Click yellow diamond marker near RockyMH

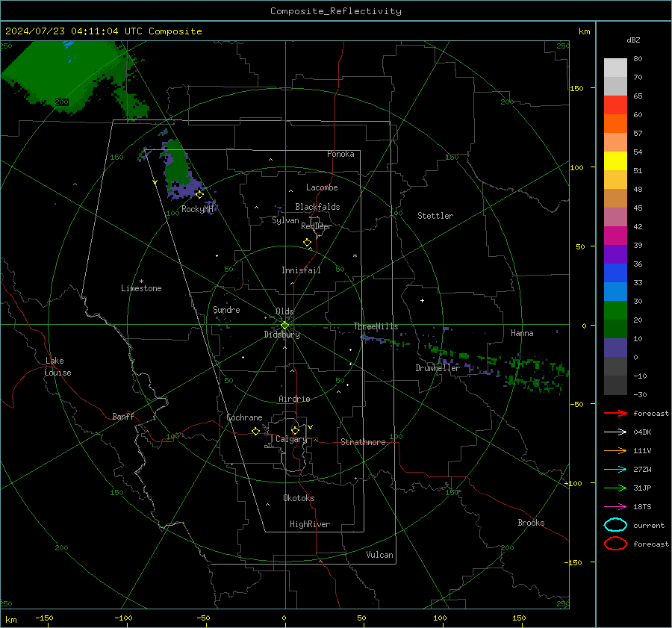tap(199, 195)
